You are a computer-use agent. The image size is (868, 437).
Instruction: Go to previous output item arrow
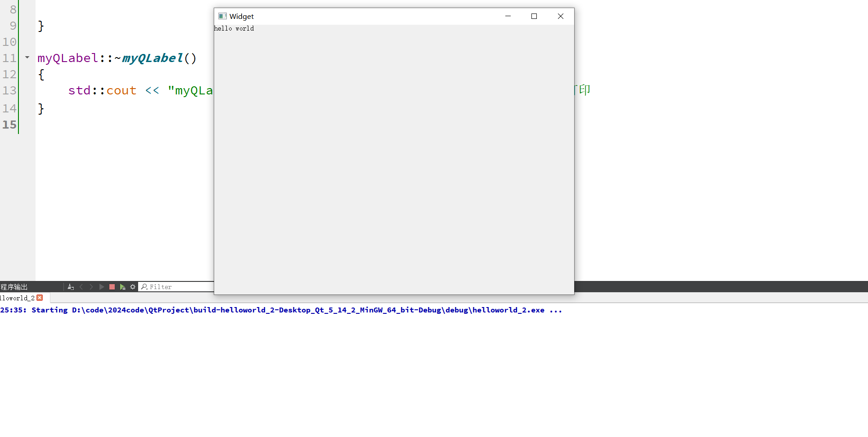pos(81,287)
